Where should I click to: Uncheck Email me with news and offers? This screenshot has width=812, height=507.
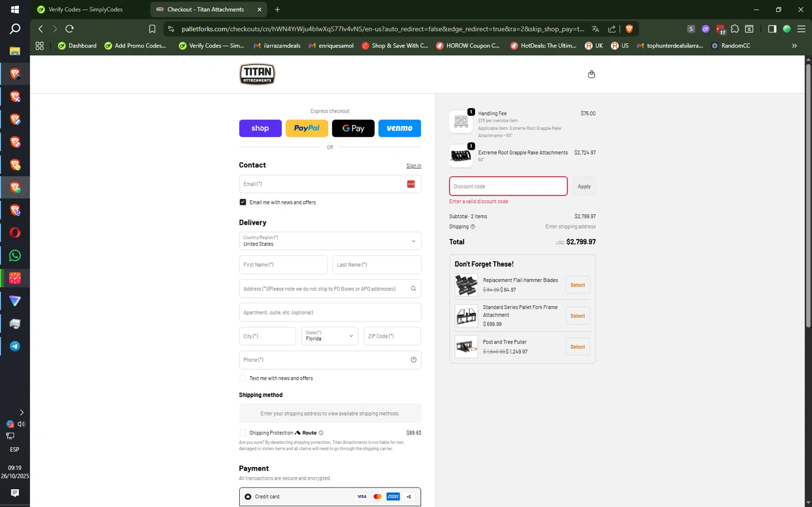(x=243, y=202)
